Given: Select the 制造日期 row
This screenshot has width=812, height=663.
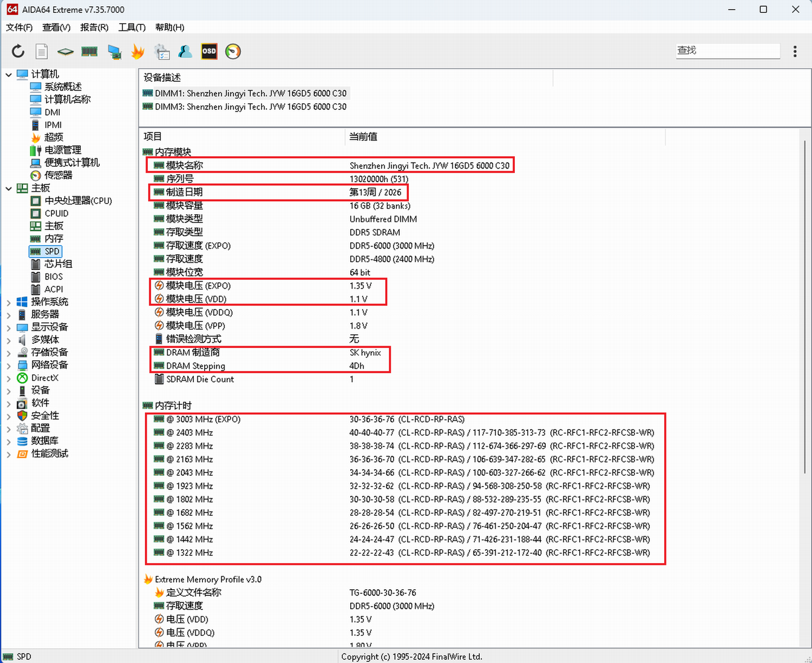Looking at the screenshot, I should pos(278,192).
